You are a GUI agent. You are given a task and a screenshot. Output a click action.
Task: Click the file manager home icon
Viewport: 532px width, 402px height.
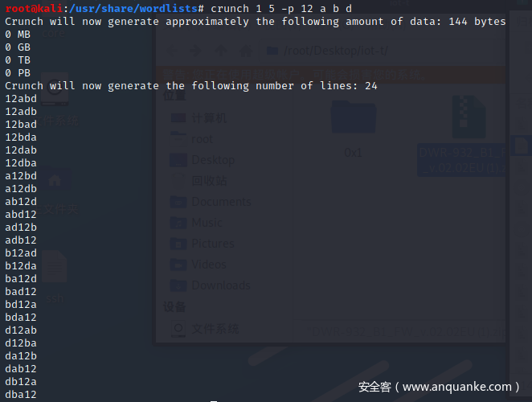click(246, 51)
